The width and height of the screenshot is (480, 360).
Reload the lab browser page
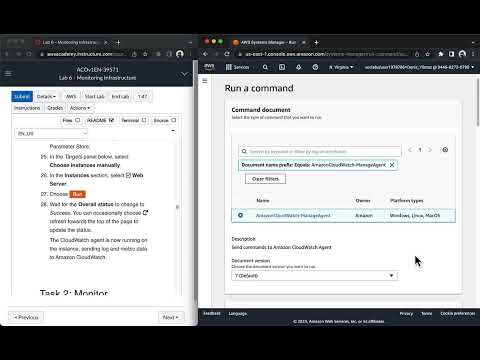point(29,54)
